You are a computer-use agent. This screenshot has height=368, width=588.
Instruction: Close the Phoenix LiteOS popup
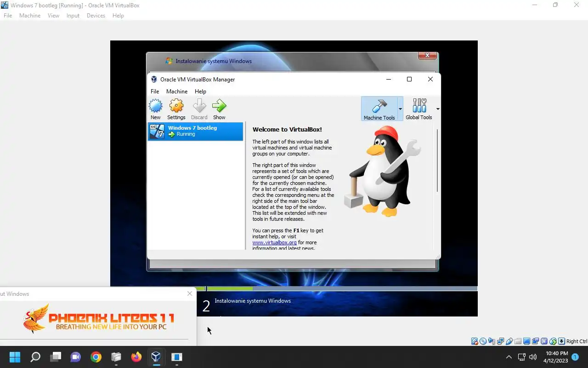pyautogui.click(x=190, y=293)
